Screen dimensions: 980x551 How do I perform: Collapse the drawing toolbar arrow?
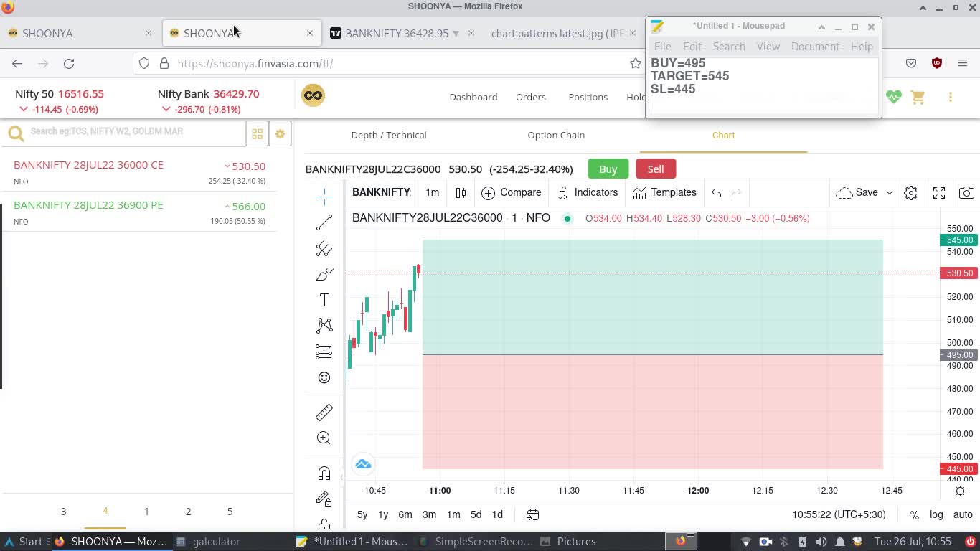point(341,477)
